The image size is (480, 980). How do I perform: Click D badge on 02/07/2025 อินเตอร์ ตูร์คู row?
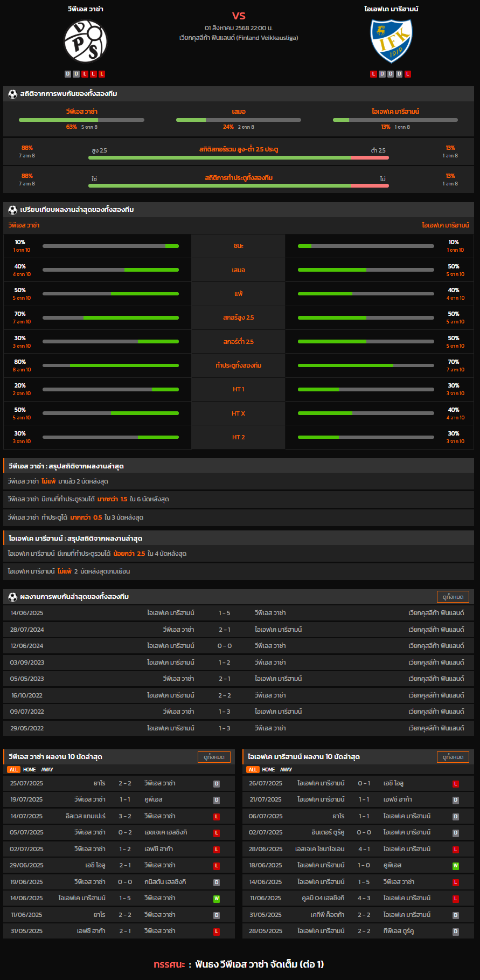(x=456, y=833)
